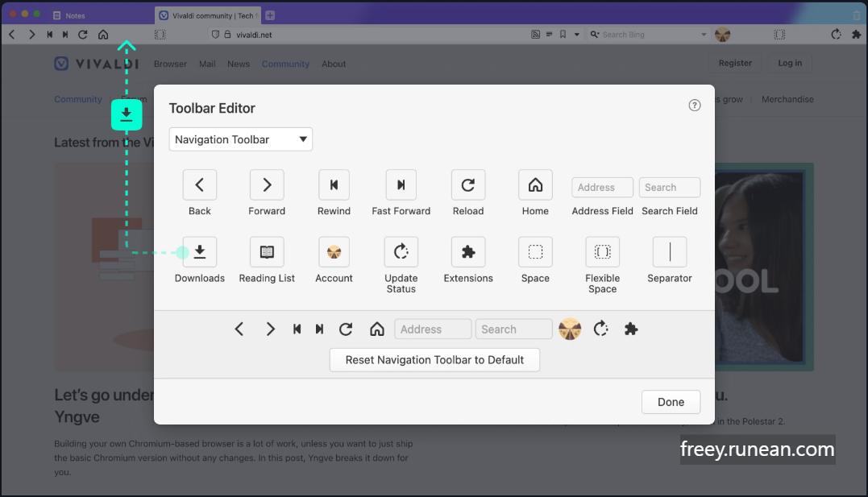Open Reader View icon in address bar
Image resolution: width=868 pixels, height=497 pixels.
pos(549,35)
